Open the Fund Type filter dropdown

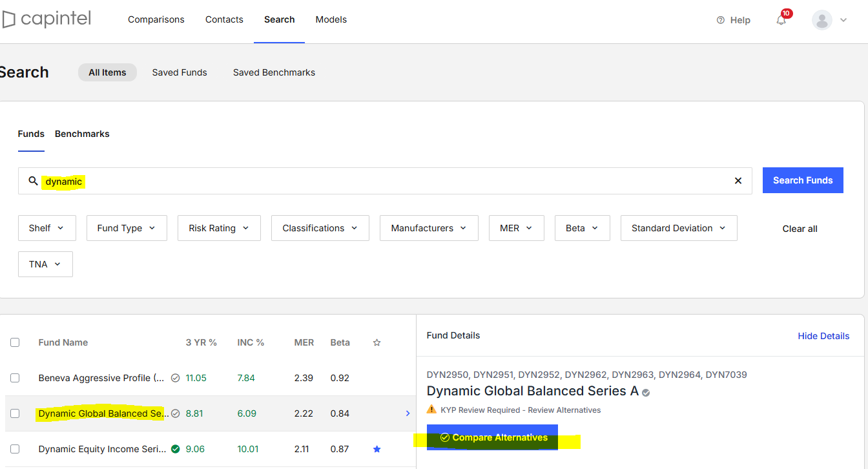(x=127, y=228)
